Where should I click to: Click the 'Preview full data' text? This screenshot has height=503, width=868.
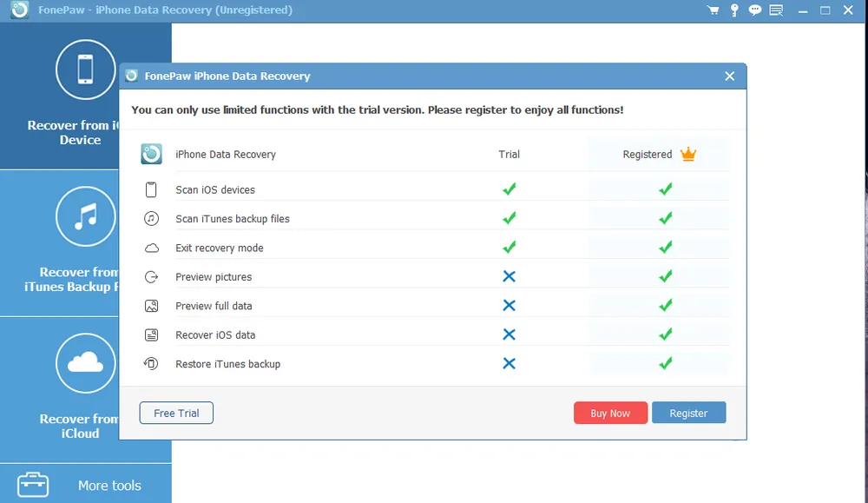coord(214,306)
